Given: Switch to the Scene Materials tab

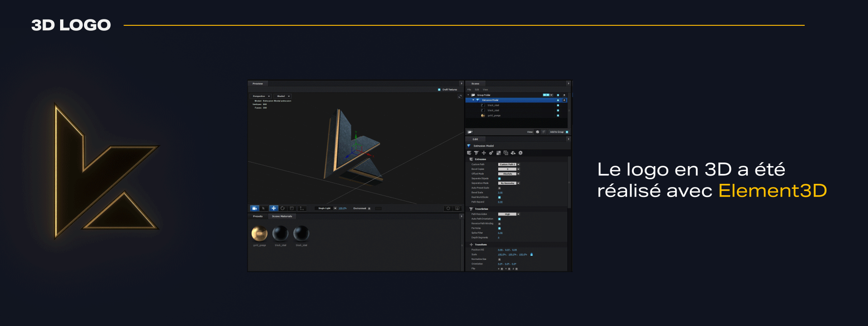Looking at the screenshot, I should pos(282,216).
